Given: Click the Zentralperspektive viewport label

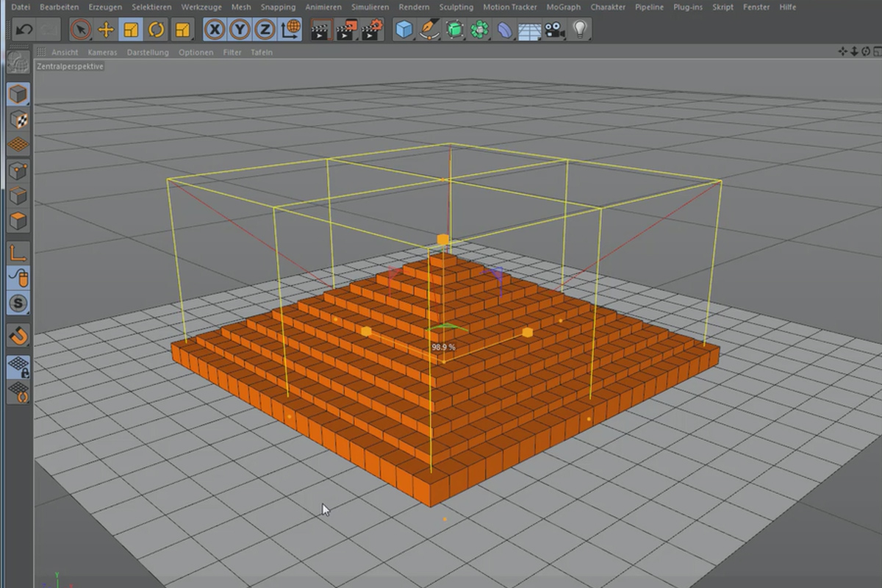Looking at the screenshot, I should pyautogui.click(x=71, y=65).
